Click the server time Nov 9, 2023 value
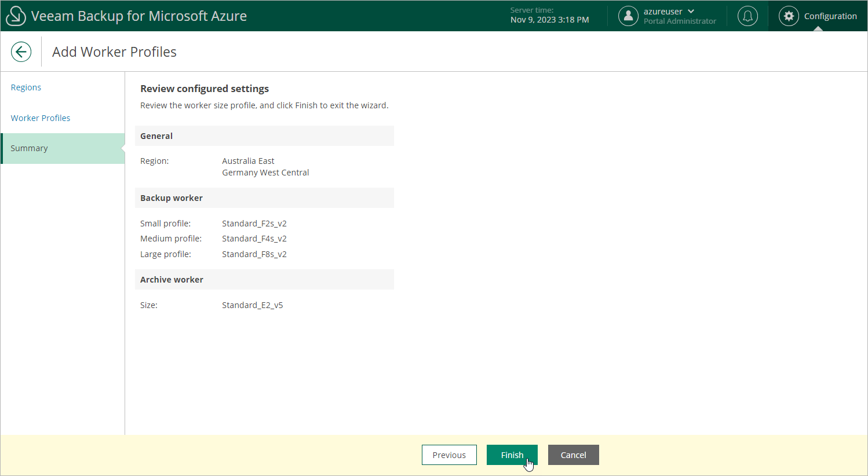This screenshot has height=476, width=868. point(549,20)
